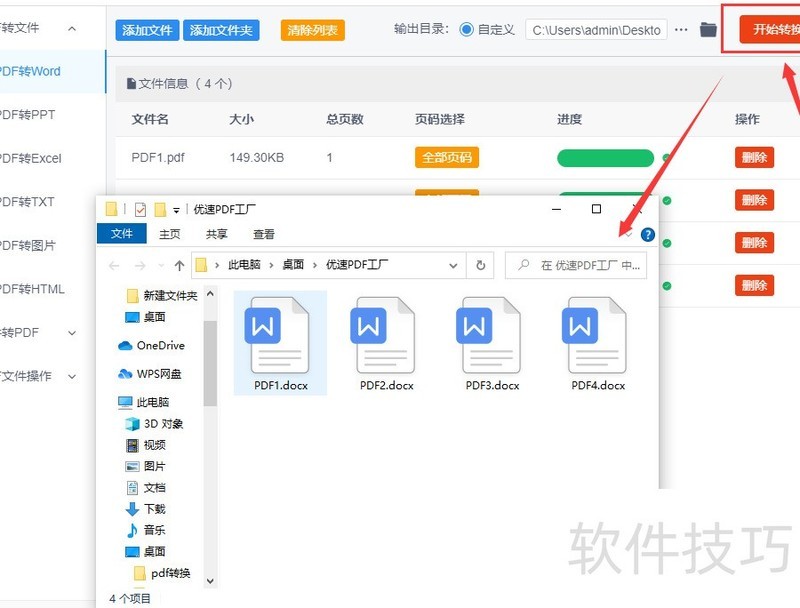The image size is (800, 608).
Task: Click the search box for 优速PDF工厂
Action: click(576, 265)
